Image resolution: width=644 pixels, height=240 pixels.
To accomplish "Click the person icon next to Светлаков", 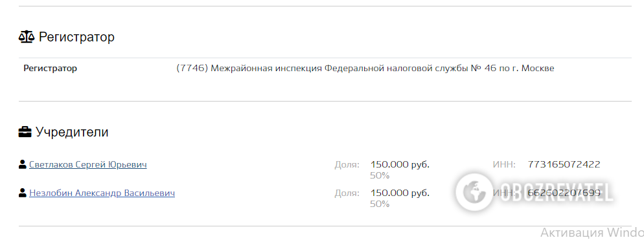I will pyautogui.click(x=23, y=164).
